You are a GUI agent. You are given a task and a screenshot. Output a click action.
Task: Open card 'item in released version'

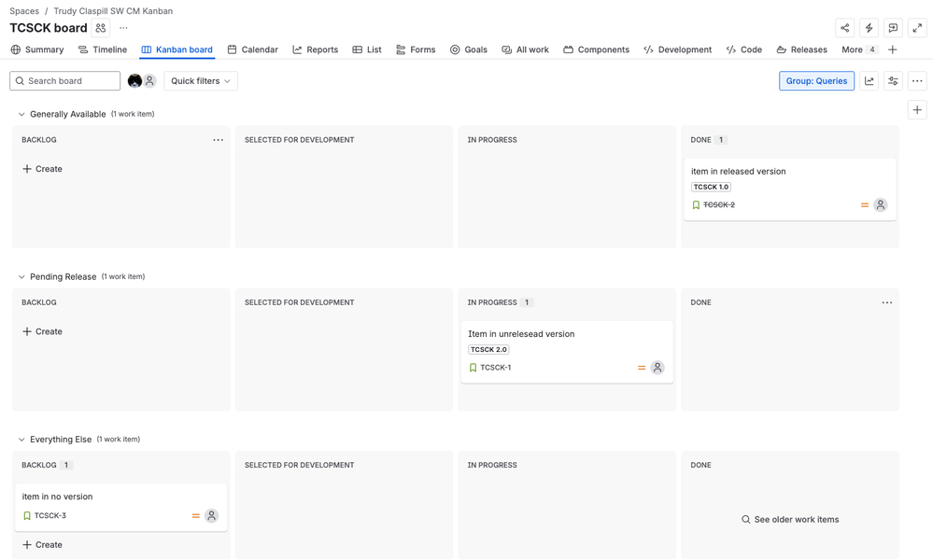pyautogui.click(x=790, y=189)
